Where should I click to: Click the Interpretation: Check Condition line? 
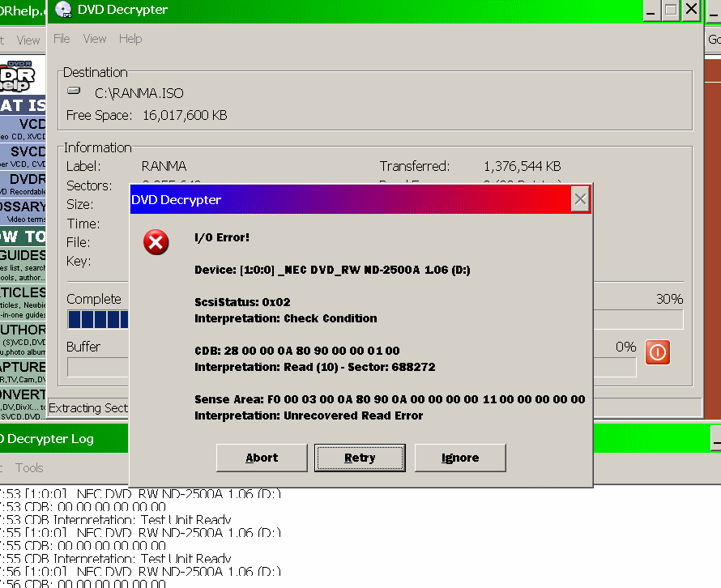click(x=285, y=318)
